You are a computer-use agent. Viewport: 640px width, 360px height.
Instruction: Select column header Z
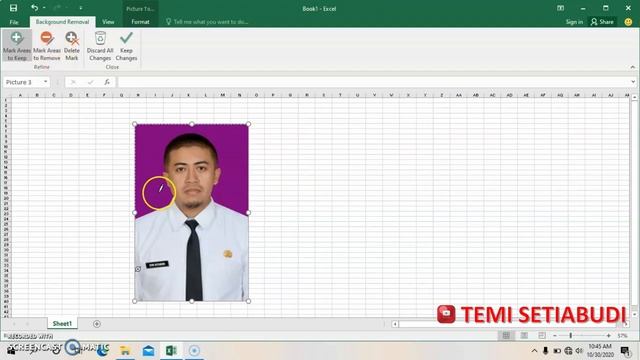(x=442, y=95)
